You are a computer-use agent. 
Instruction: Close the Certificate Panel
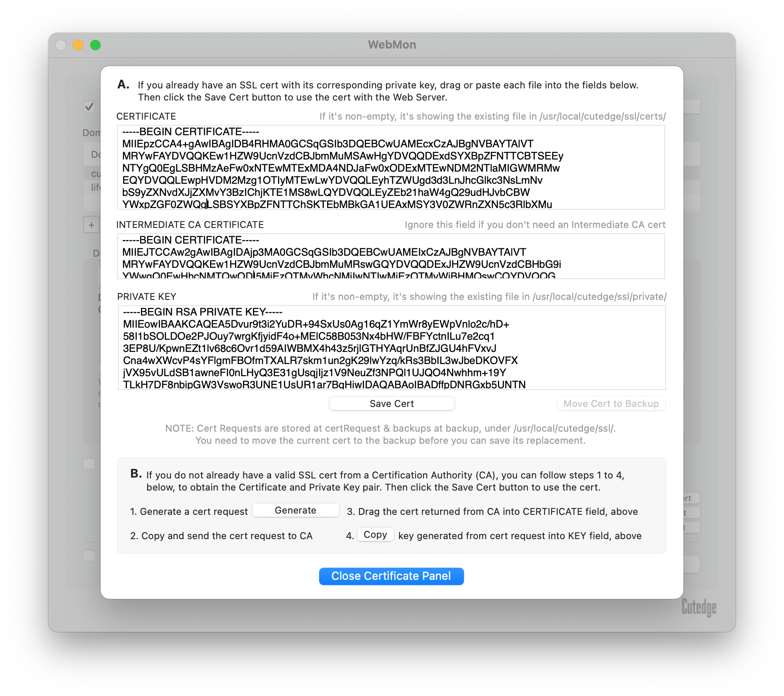(x=392, y=576)
